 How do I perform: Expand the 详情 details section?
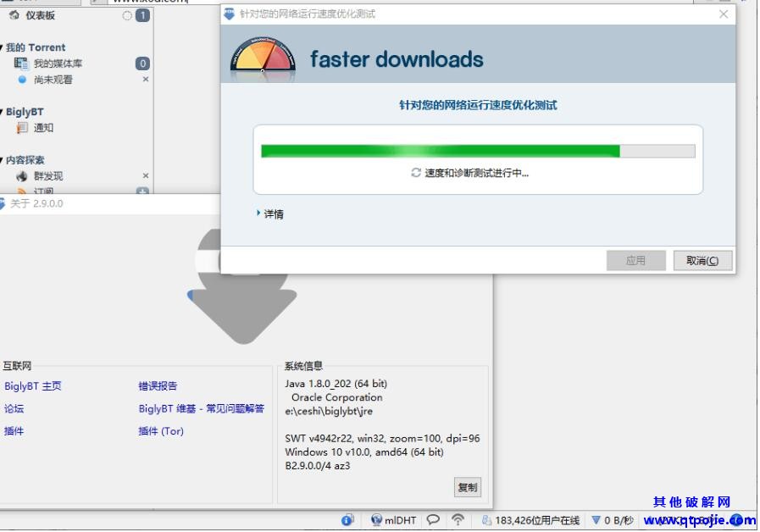[x=270, y=213]
